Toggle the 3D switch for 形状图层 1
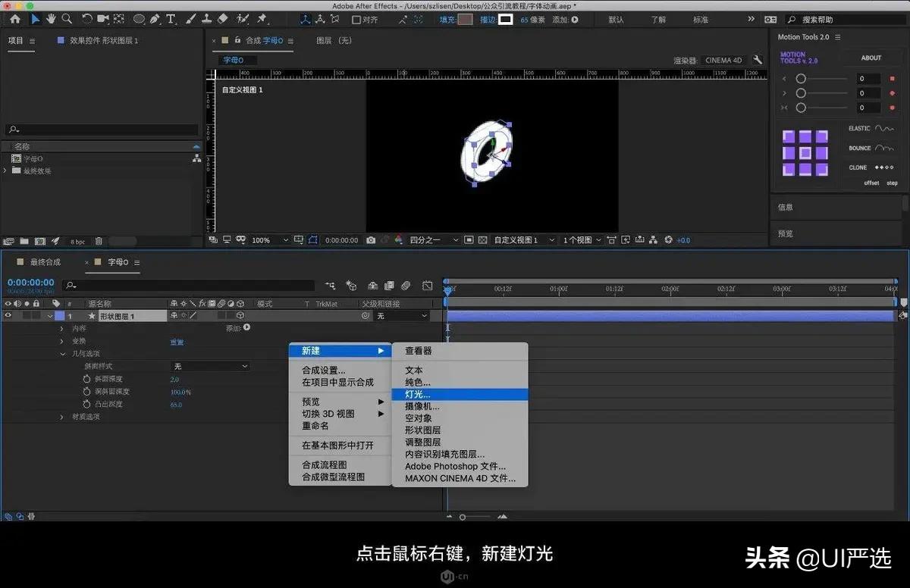 click(x=239, y=315)
